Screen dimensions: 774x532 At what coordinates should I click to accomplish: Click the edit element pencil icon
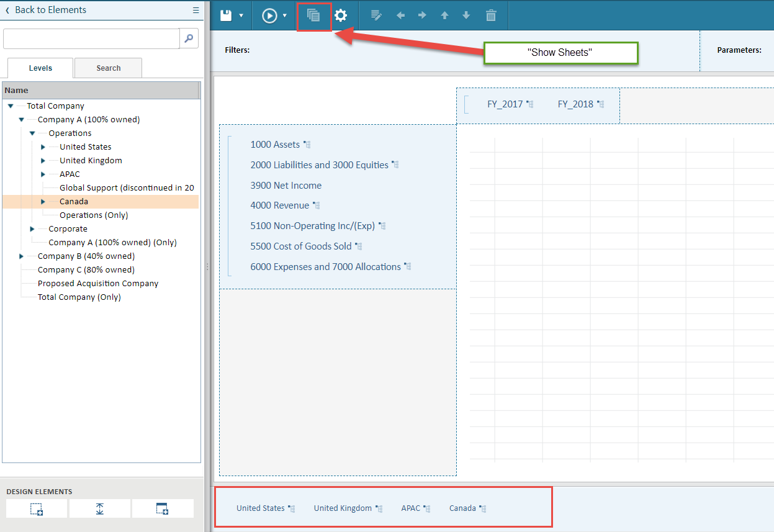pos(376,16)
